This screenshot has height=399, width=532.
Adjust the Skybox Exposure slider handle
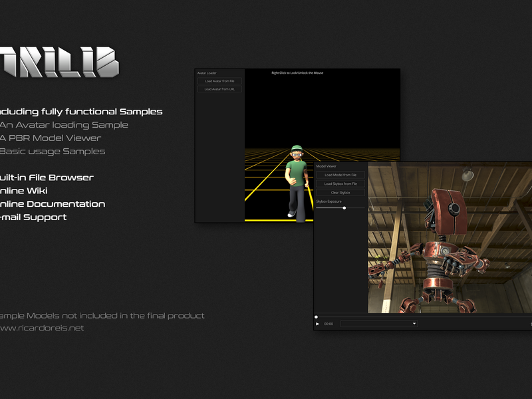344,208
